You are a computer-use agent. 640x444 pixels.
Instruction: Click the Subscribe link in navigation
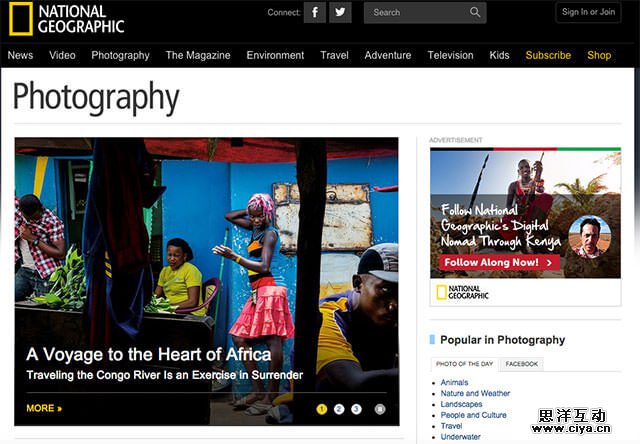point(548,55)
